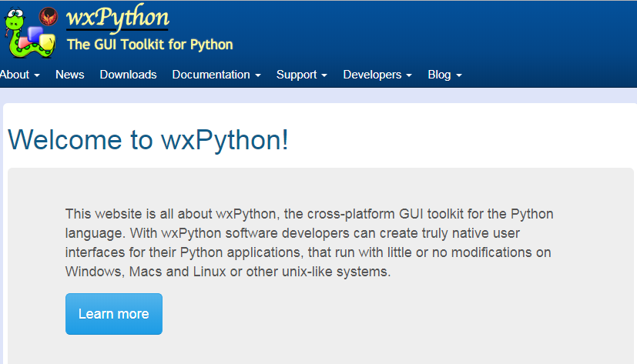637x364 pixels.
Task: Click the wxPython title in the header
Action: point(117,17)
